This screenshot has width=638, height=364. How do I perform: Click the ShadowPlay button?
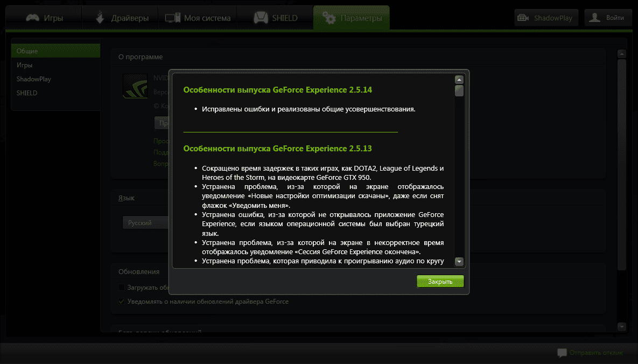coord(546,18)
